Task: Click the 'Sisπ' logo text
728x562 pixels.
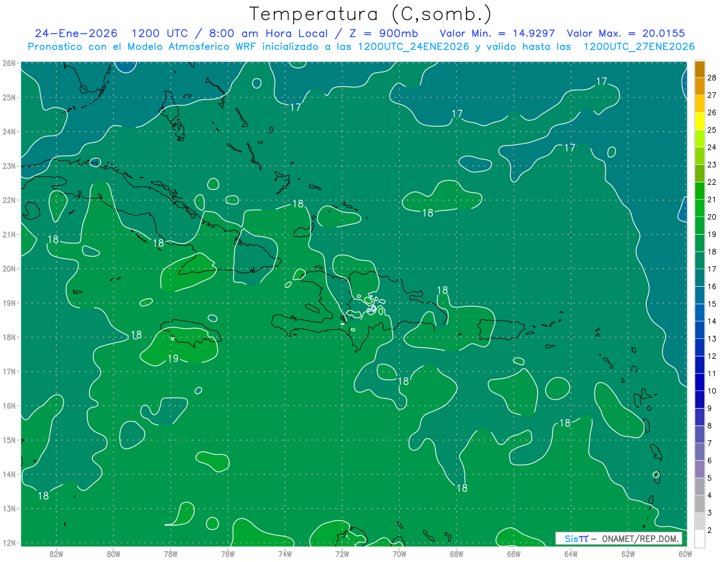Action: coord(576,538)
